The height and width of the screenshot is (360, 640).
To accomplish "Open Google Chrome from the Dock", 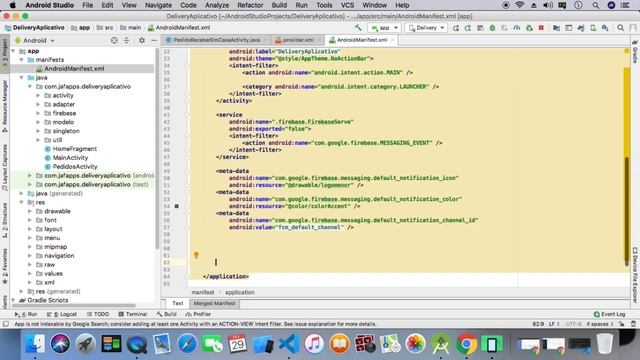I will [466, 344].
